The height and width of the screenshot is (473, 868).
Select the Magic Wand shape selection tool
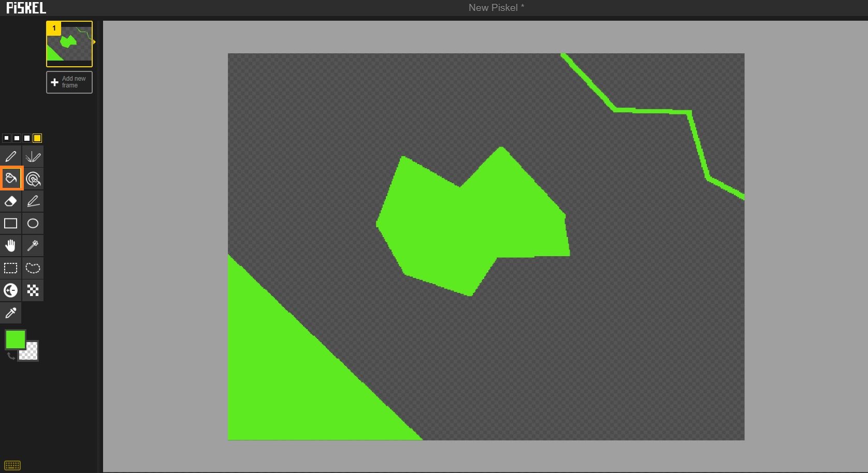click(33, 246)
